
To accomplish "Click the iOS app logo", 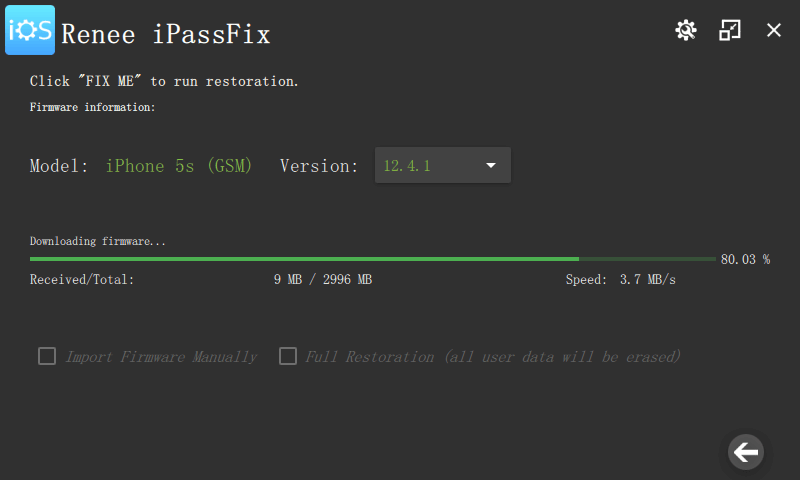I will click(x=30, y=30).
